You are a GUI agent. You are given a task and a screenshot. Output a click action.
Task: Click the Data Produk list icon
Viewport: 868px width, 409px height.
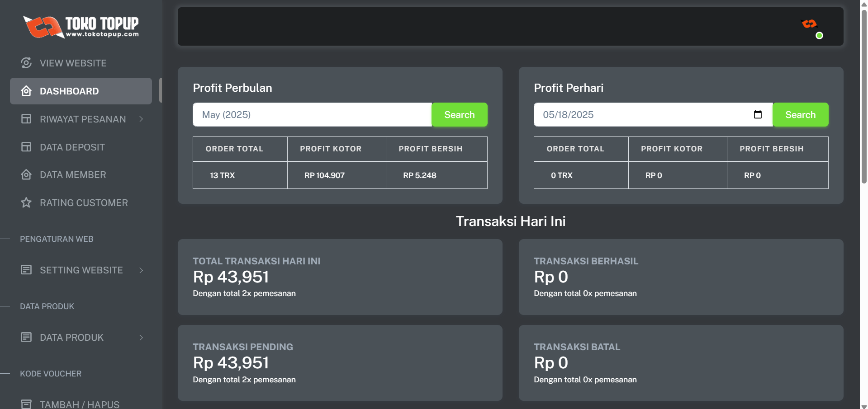(26, 337)
